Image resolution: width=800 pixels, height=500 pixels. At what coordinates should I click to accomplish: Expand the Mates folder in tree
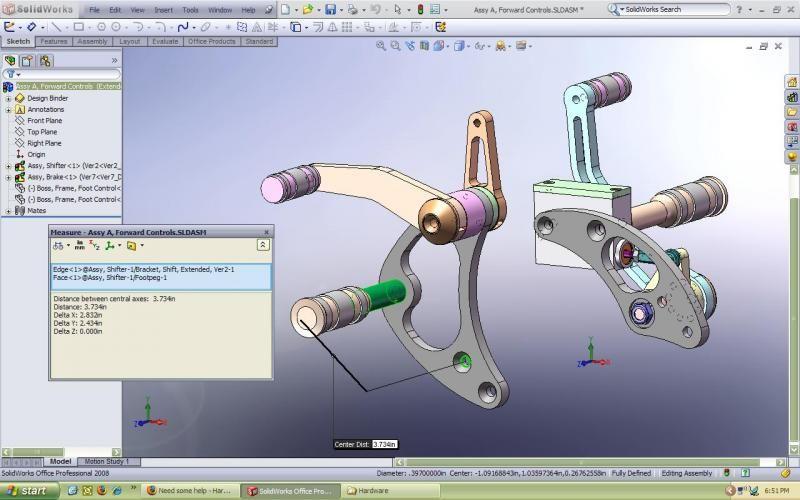8,211
